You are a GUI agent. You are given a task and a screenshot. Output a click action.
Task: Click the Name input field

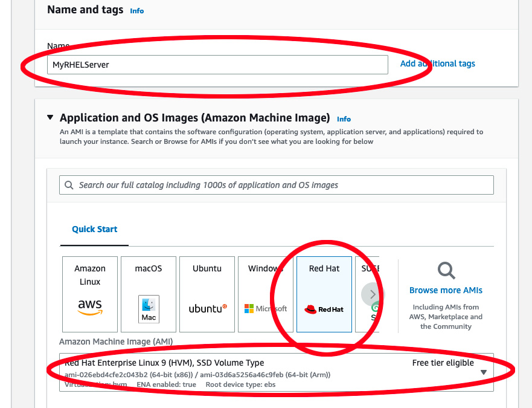[x=217, y=65]
